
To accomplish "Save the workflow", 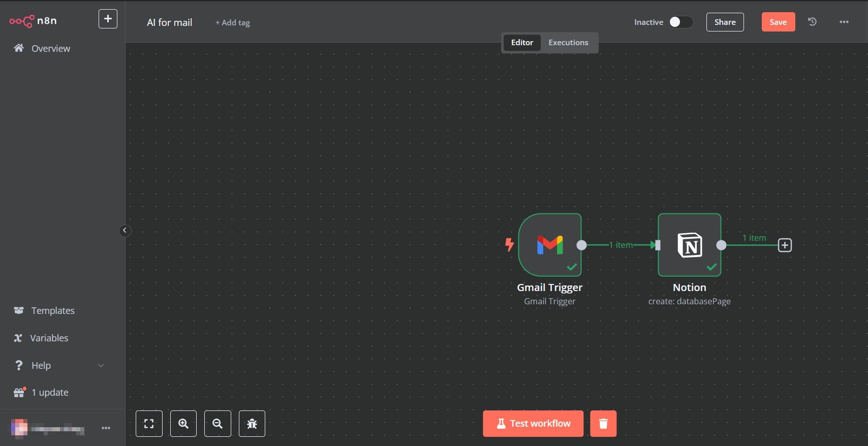I will 778,22.
